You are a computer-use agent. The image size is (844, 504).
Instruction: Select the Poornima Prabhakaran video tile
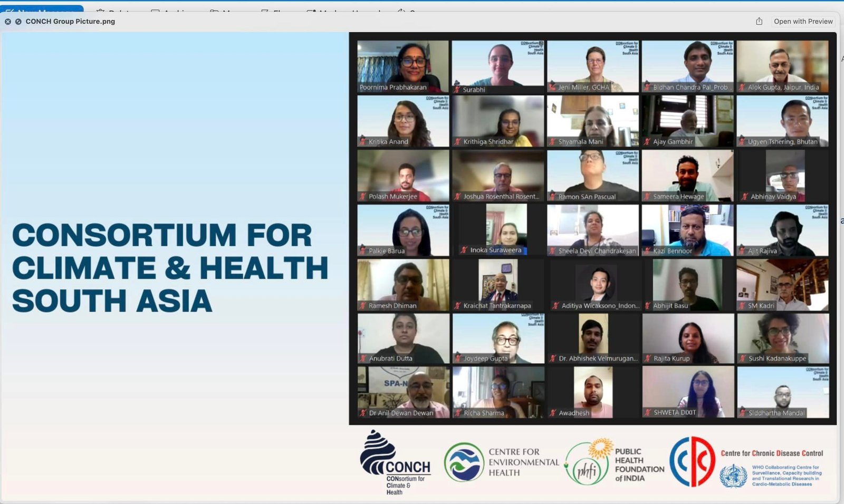coord(403,66)
